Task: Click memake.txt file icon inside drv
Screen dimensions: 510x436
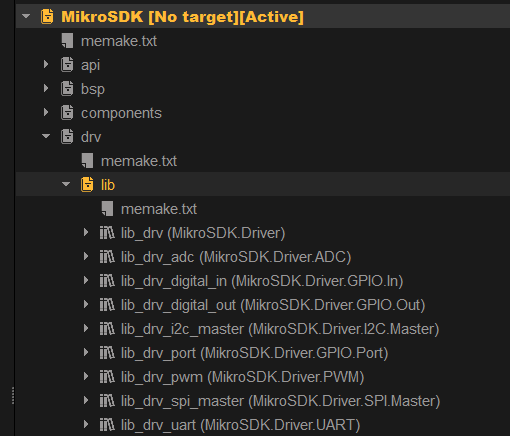Action: (87, 161)
